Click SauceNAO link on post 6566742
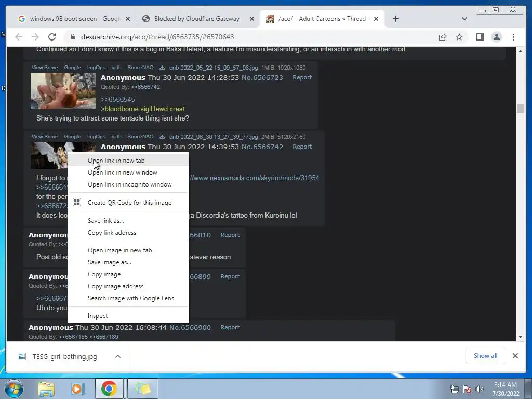The width and height of the screenshot is (532, 399). click(140, 137)
